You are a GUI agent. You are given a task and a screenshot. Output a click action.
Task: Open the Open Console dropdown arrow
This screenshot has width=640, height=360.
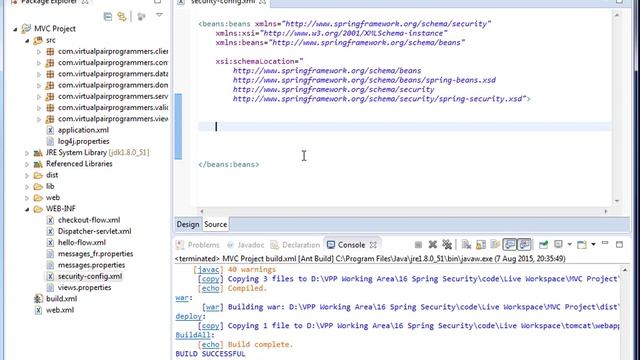[593, 245]
